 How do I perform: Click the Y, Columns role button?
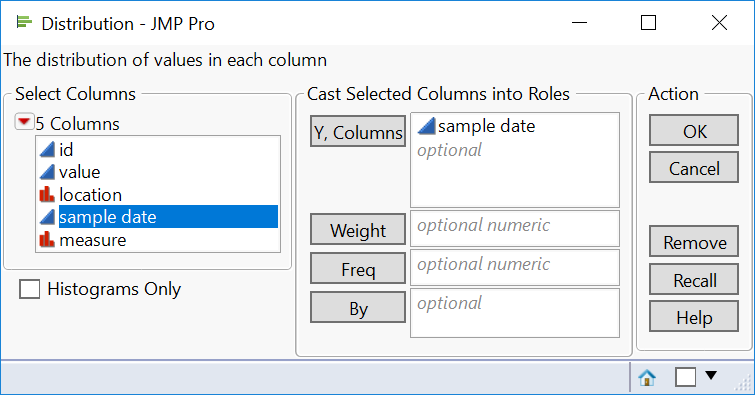coord(358,132)
